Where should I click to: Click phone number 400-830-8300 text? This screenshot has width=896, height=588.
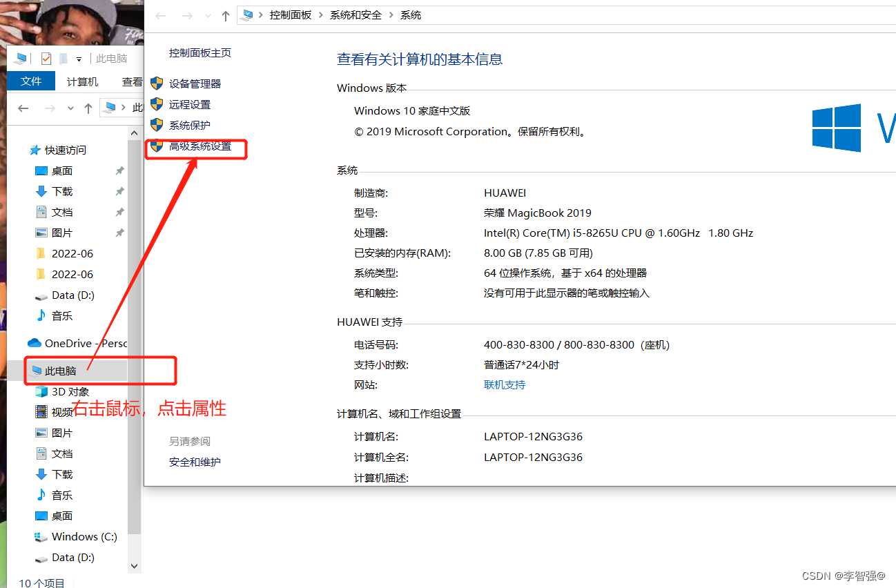577,344
